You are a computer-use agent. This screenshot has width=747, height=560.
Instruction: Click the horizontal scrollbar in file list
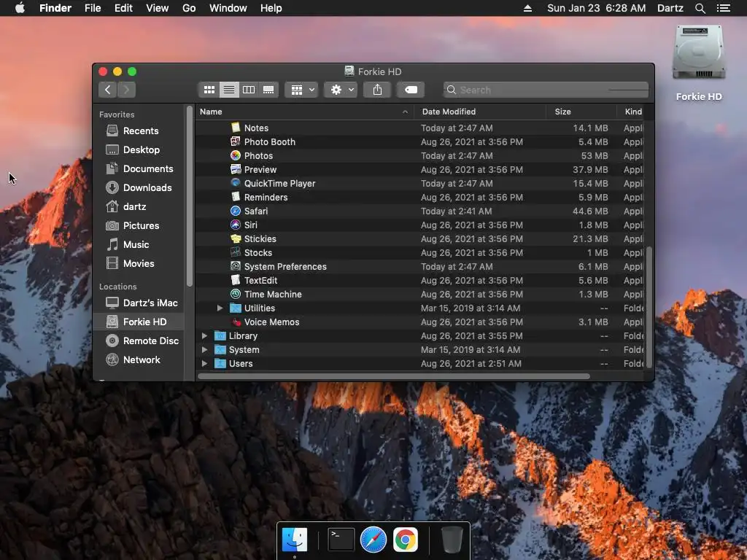click(x=394, y=376)
